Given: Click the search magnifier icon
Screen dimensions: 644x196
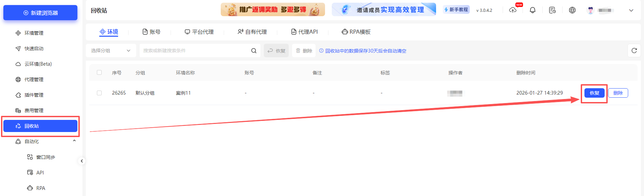Looking at the screenshot, I should point(254,51).
